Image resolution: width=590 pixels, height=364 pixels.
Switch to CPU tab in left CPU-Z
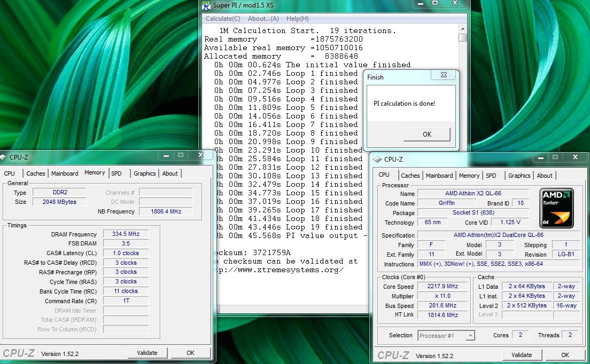pyautogui.click(x=10, y=173)
